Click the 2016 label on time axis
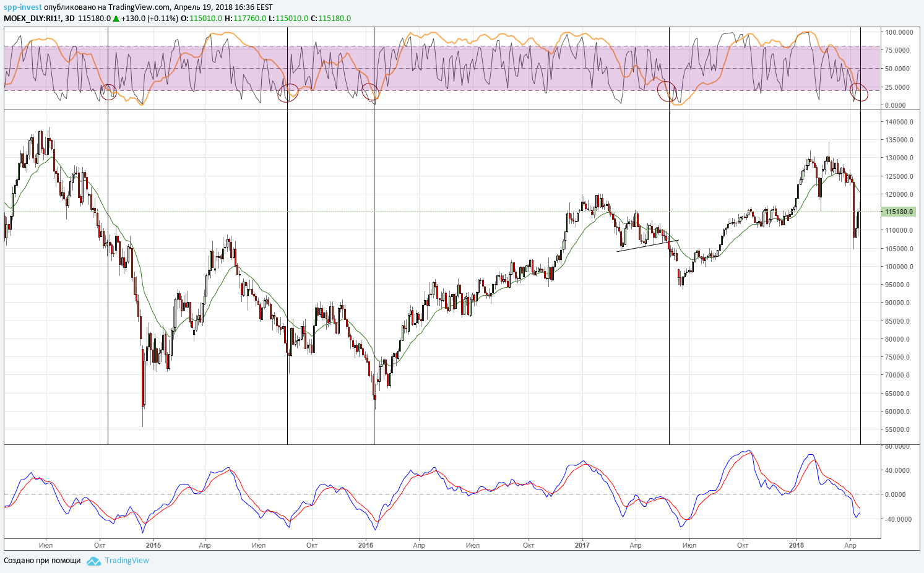Viewport: 924px width, 573px height. click(x=366, y=545)
